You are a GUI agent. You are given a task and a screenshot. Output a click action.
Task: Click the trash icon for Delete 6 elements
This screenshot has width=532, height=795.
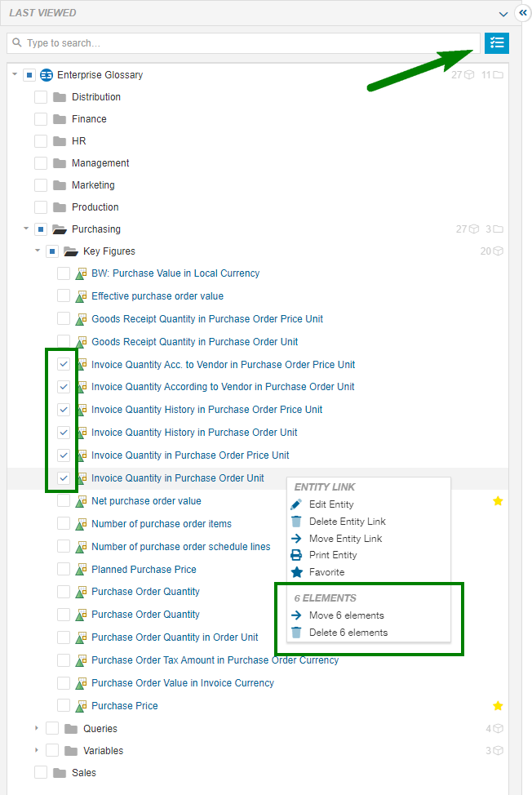[x=296, y=633]
